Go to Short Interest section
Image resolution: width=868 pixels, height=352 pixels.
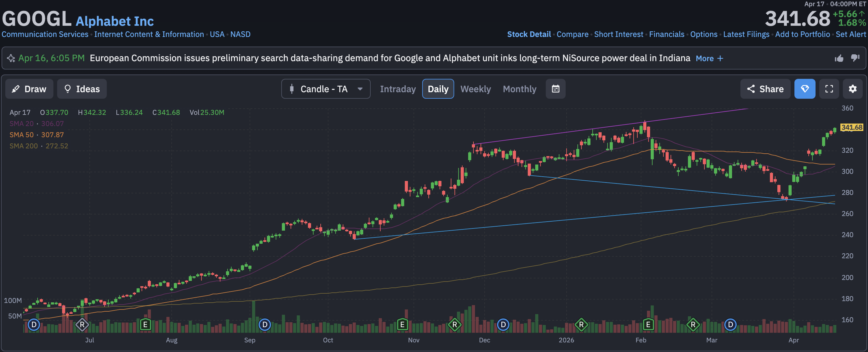click(618, 34)
